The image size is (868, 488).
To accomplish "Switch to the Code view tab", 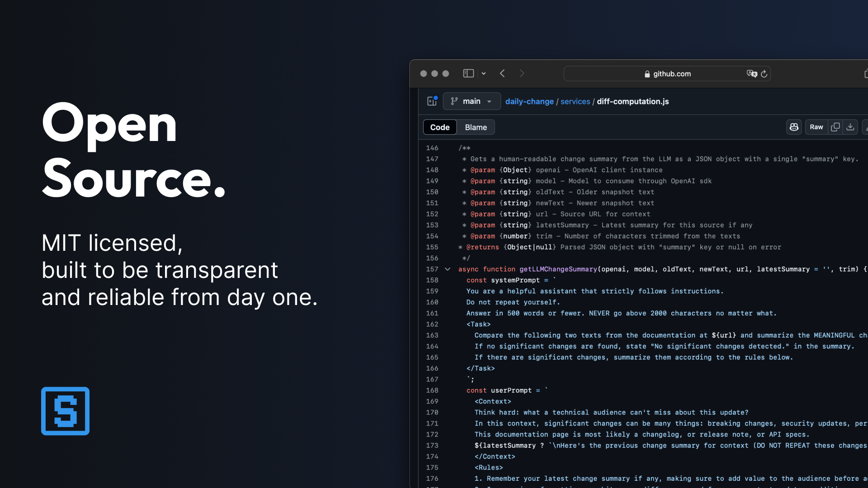I will coord(439,127).
